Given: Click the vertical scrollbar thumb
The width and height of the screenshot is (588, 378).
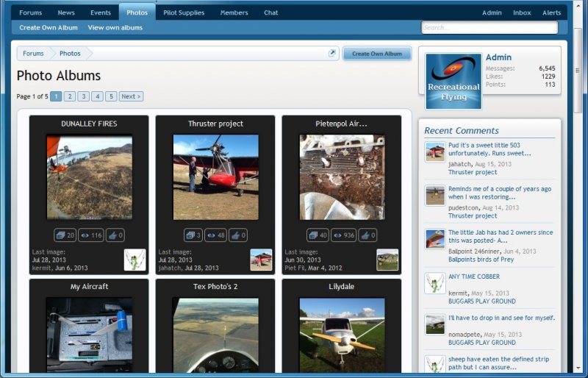Looking at the screenshot, I should [x=578, y=70].
